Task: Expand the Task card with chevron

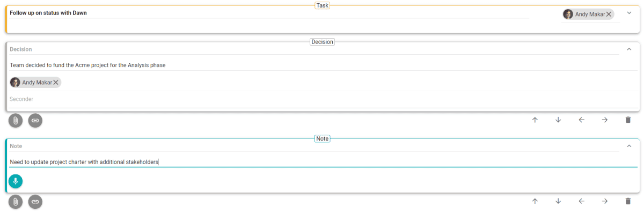Action: pyautogui.click(x=629, y=13)
